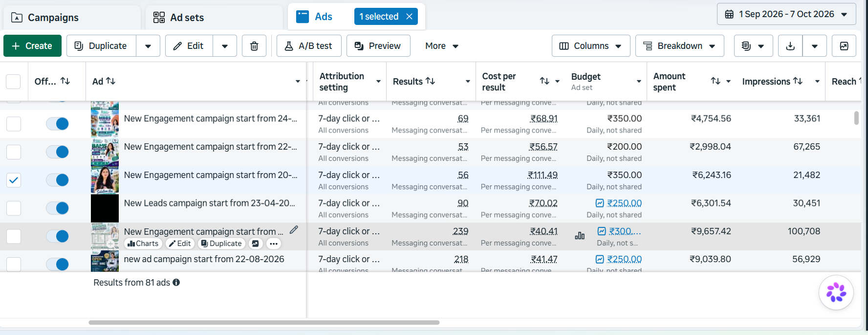Click thumbnail of the 24- engagement campaign ad
Screen dimensions: 868x335
click(105, 124)
